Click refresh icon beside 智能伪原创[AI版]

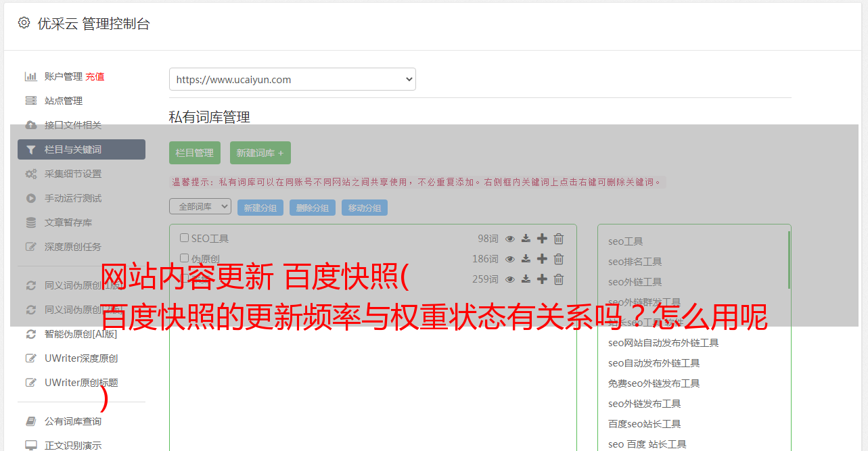(30, 334)
